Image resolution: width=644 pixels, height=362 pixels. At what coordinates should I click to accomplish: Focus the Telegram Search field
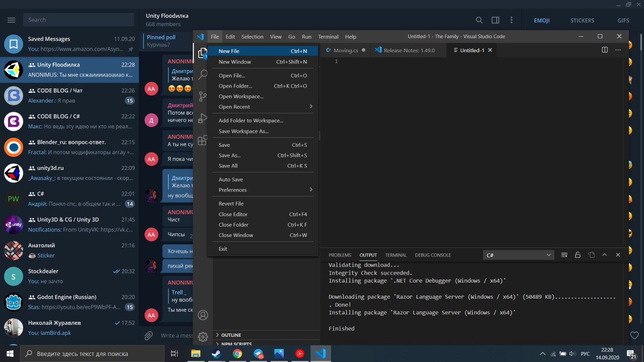[x=78, y=20]
